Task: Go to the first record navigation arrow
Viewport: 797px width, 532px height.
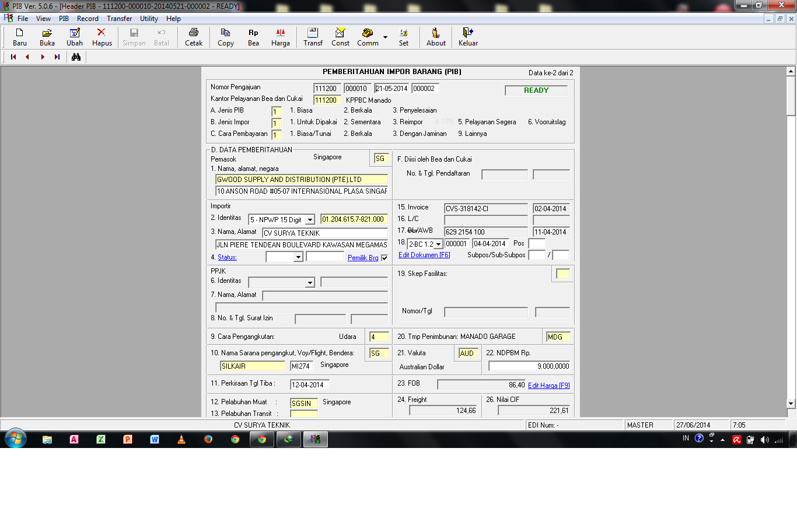Action: tap(13, 57)
